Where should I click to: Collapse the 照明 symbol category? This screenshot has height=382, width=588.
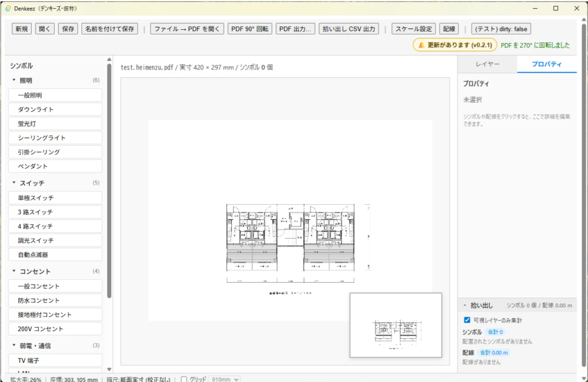14,80
